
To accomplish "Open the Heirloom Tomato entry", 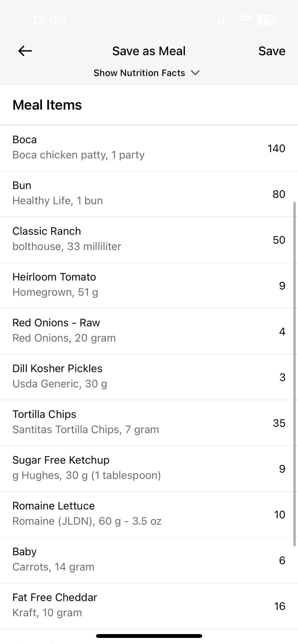I will [x=149, y=285].
